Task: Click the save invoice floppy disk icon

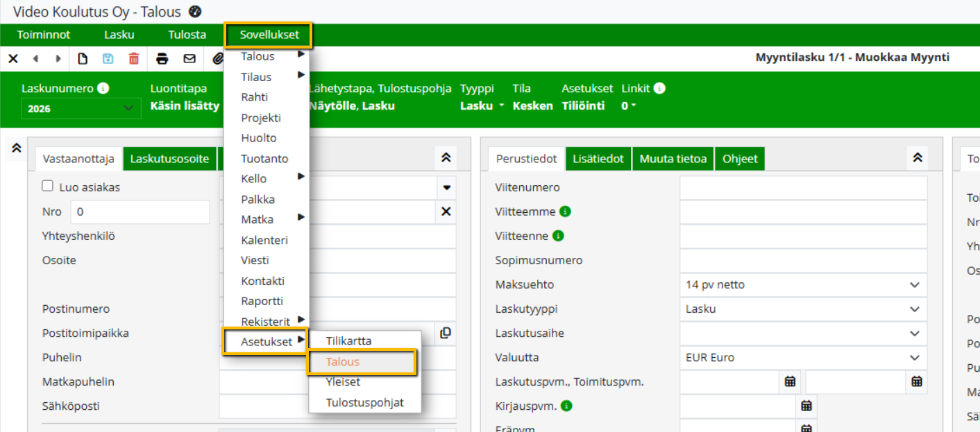Action: [108, 59]
